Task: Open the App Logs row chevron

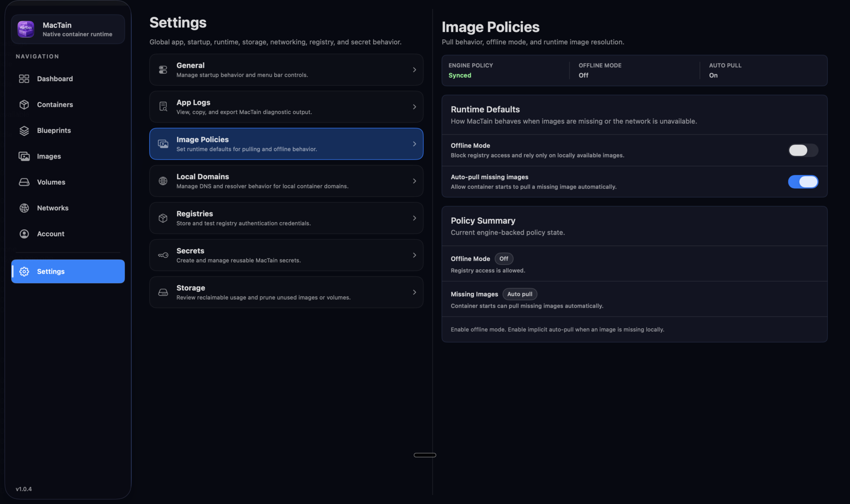Action: point(414,107)
